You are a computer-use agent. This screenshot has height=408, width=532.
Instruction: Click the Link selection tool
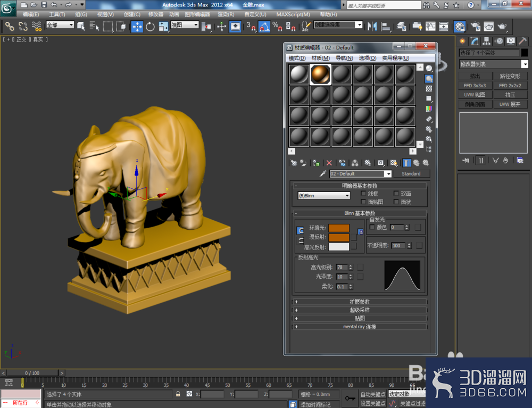pyautogui.click(x=10, y=27)
